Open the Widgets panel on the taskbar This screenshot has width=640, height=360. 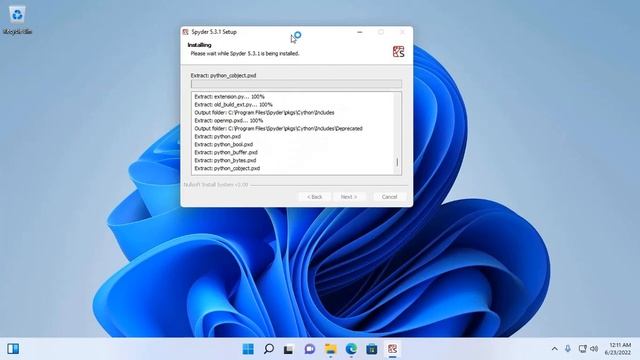pos(13,349)
